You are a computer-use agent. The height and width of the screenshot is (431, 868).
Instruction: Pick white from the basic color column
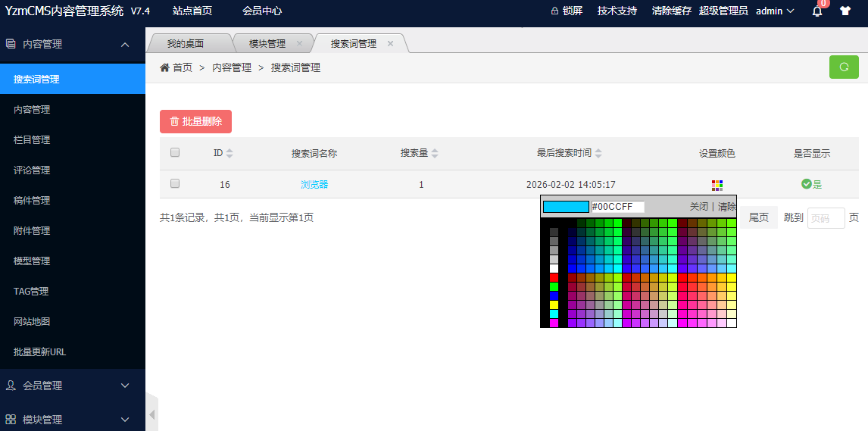tap(554, 268)
